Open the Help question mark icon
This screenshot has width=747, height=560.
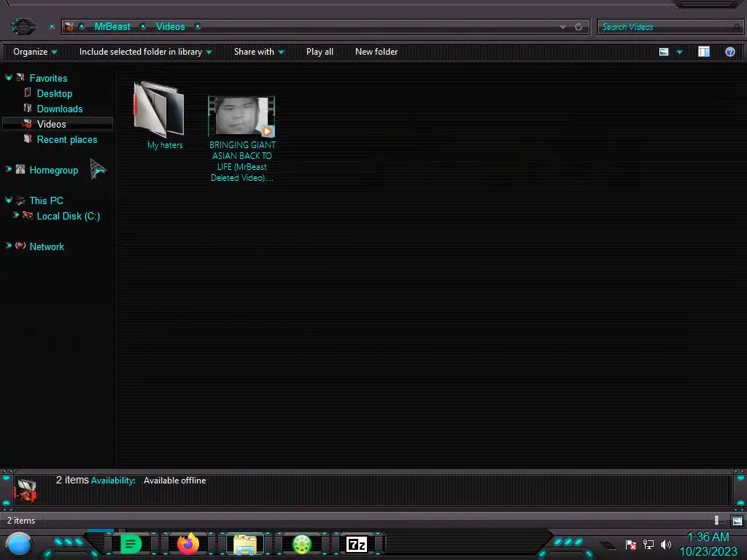[729, 52]
